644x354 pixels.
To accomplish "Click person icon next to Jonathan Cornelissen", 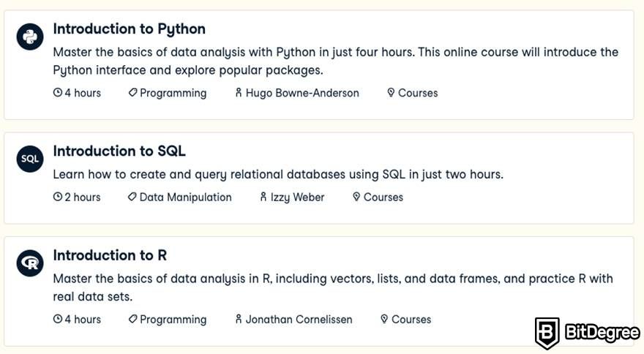I will (x=239, y=319).
